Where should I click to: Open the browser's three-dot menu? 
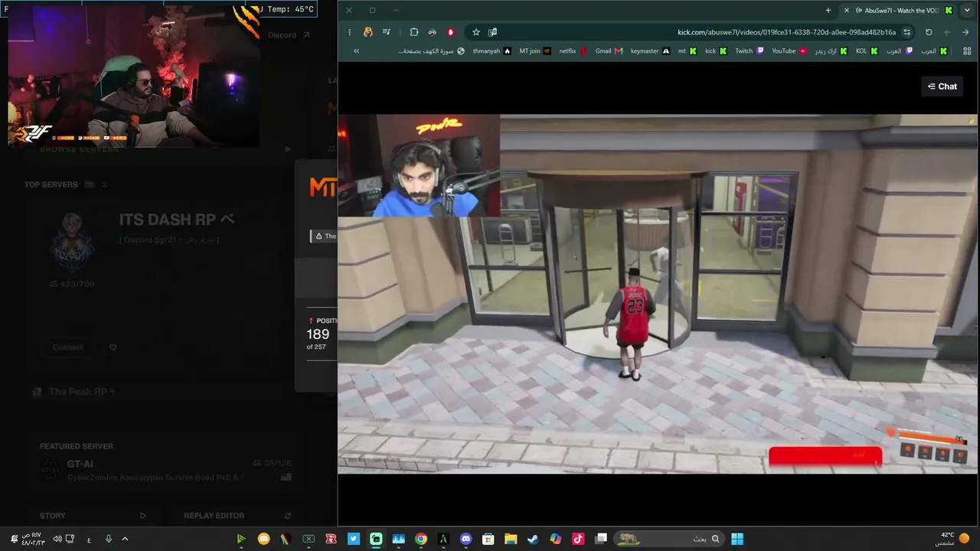click(349, 32)
